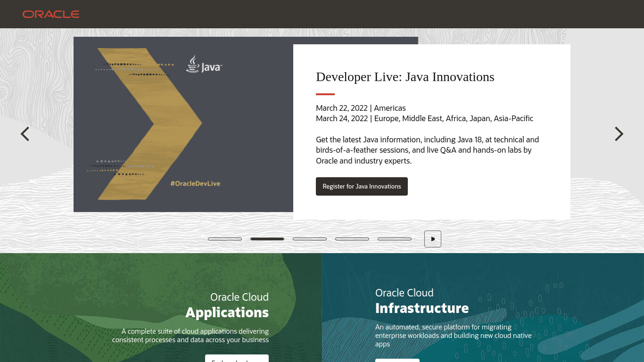This screenshot has height=362, width=644.
Task: Select the second carousel slide indicator
Action: click(267, 239)
